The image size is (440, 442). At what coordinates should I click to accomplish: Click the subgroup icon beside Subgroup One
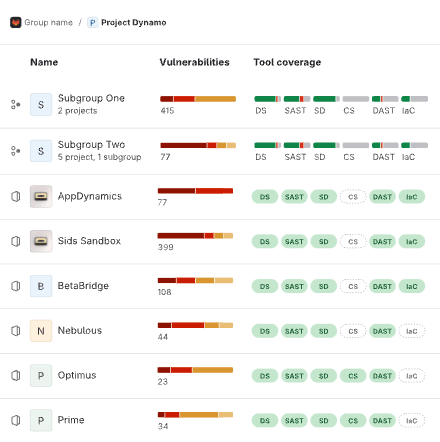coord(15,104)
